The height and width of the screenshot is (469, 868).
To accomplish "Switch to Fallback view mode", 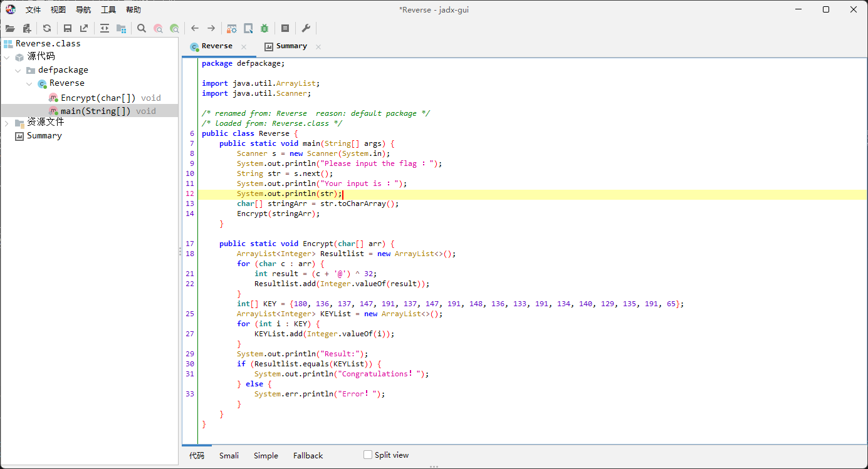I will pyautogui.click(x=308, y=455).
